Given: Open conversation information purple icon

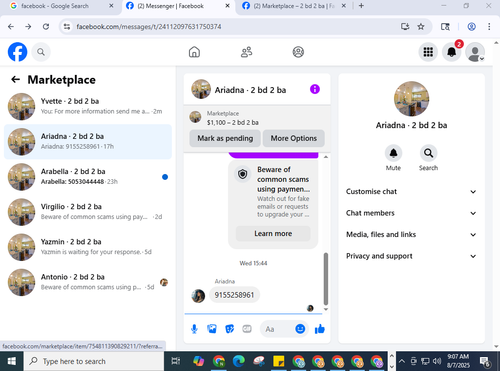Looking at the screenshot, I should (315, 89).
